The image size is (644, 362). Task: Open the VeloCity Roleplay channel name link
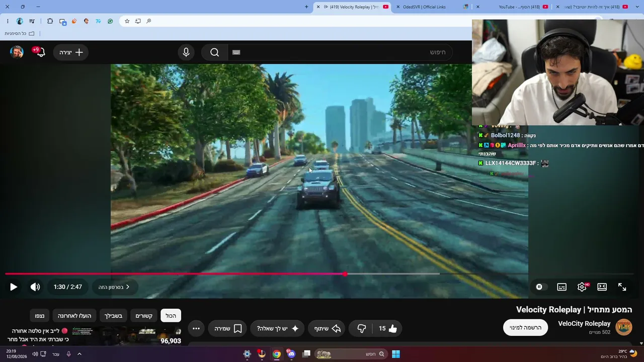(584, 324)
